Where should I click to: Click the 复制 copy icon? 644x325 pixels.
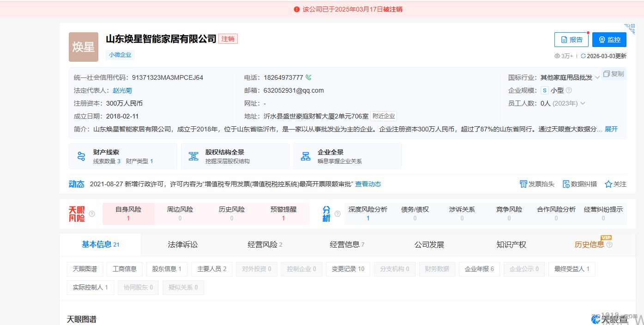607,74
